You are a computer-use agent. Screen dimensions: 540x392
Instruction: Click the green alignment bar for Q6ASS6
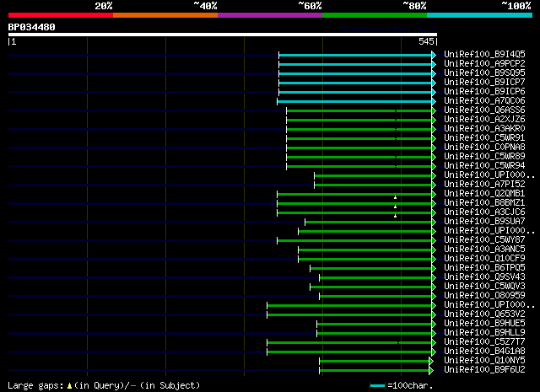click(359, 110)
